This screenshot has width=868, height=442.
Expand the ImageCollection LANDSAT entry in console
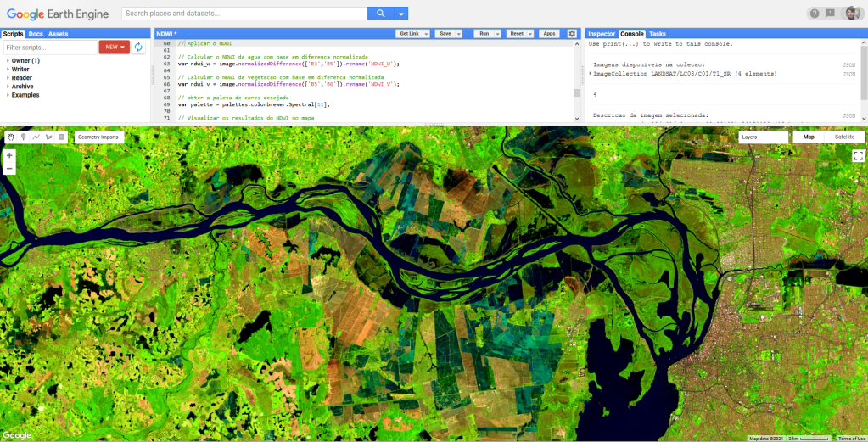[591, 74]
